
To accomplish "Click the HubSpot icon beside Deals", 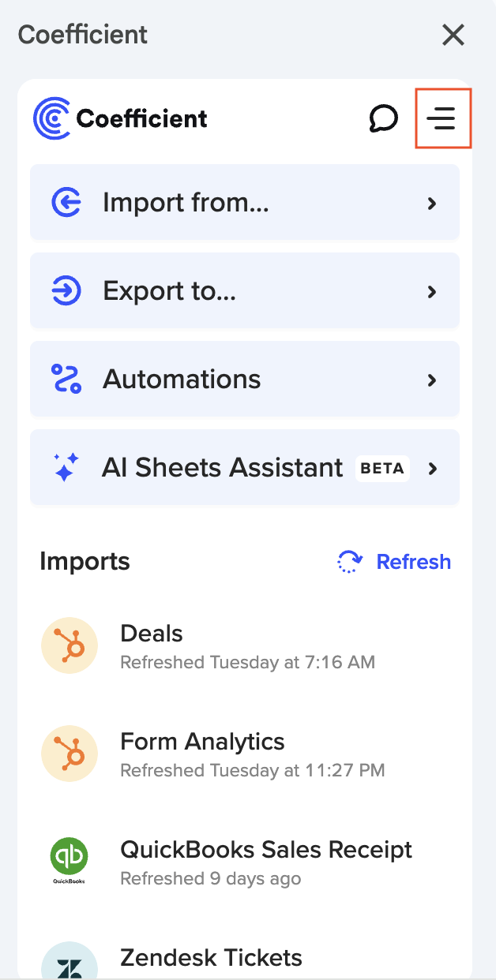I will [70, 645].
